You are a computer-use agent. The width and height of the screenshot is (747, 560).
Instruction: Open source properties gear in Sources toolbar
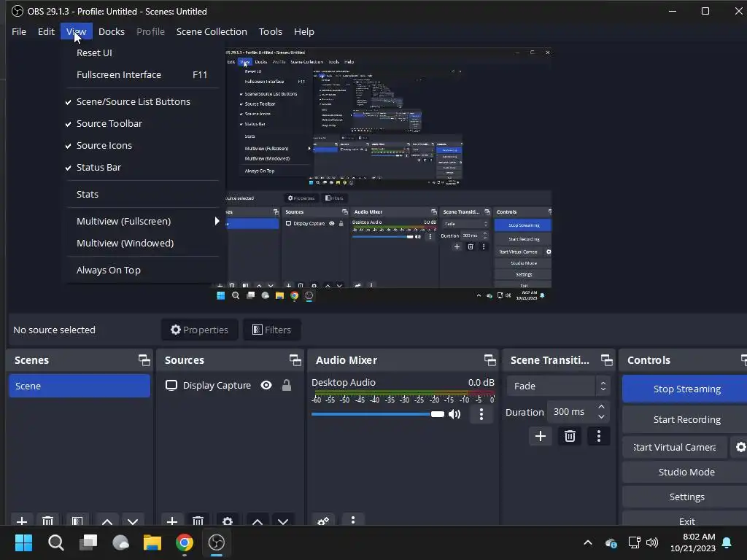coord(228,521)
